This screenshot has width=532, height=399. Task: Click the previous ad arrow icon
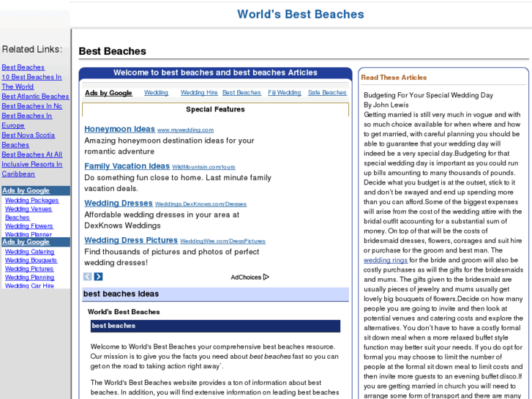pyautogui.click(x=88, y=277)
